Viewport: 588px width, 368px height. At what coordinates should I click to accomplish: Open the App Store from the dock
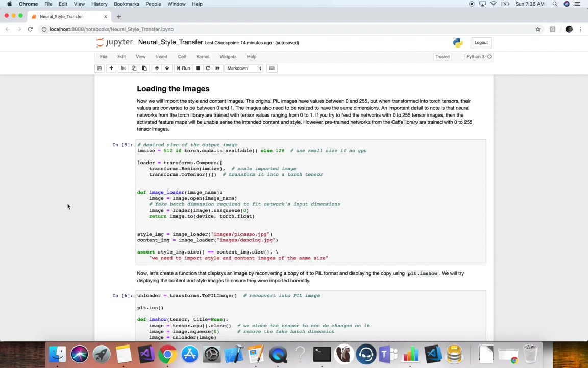coord(190,354)
